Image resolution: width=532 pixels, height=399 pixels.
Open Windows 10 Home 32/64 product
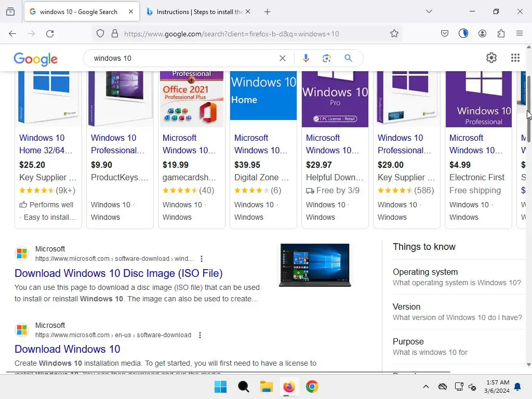pyautogui.click(x=46, y=144)
